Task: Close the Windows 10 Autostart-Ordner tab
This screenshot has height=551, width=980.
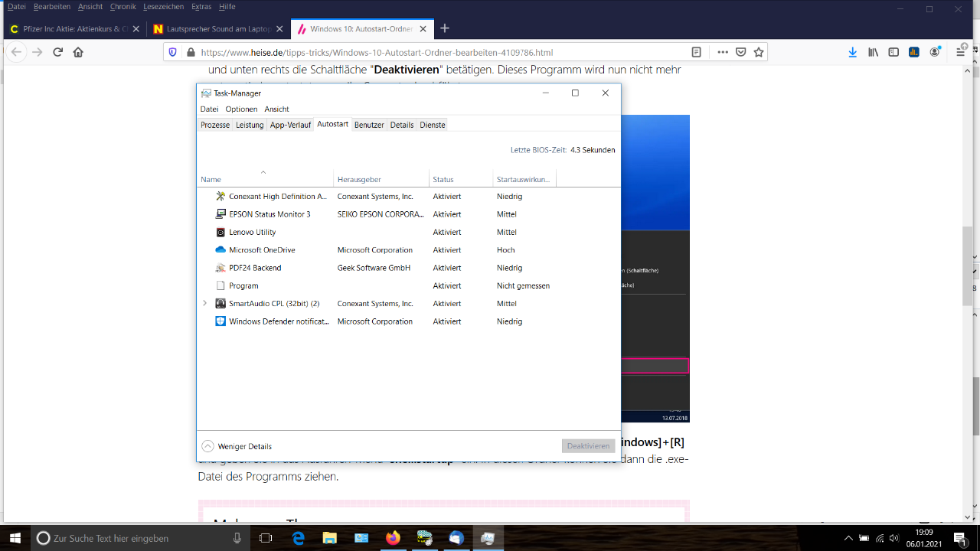Action: [x=423, y=29]
